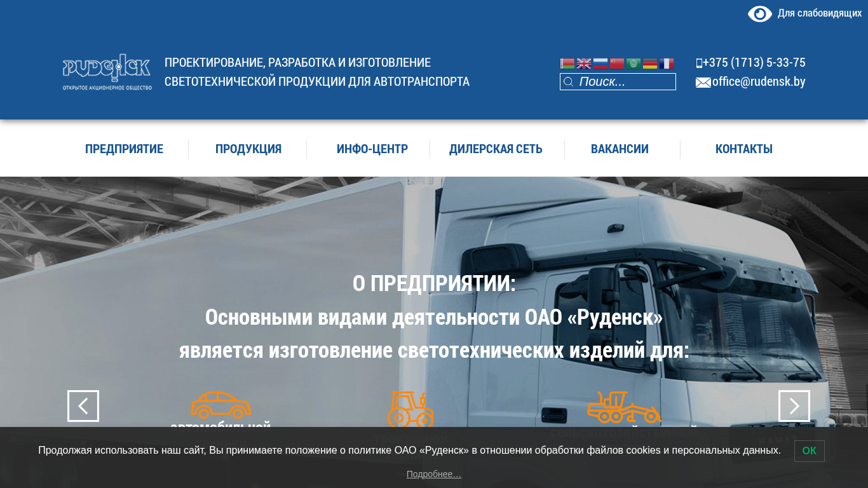
Task: Accept cookies with the OK button
Action: coord(810,451)
